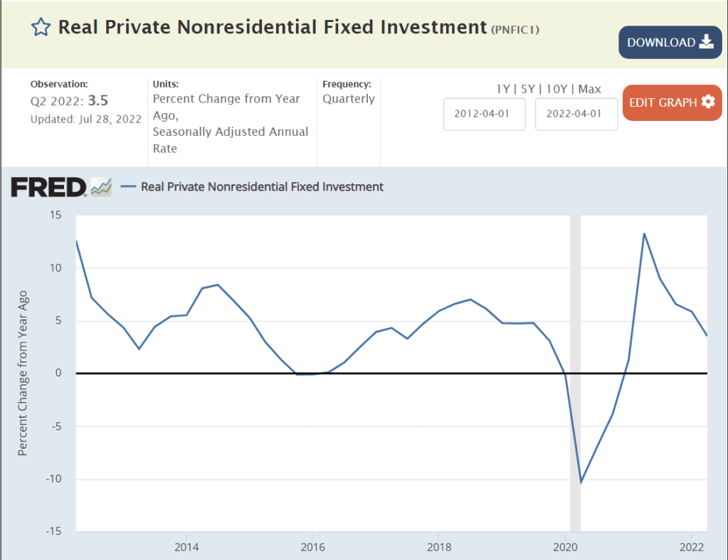Select the Max date range
Image resolution: width=728 pixels, height=560 pixels.
[x=589, y=89]
